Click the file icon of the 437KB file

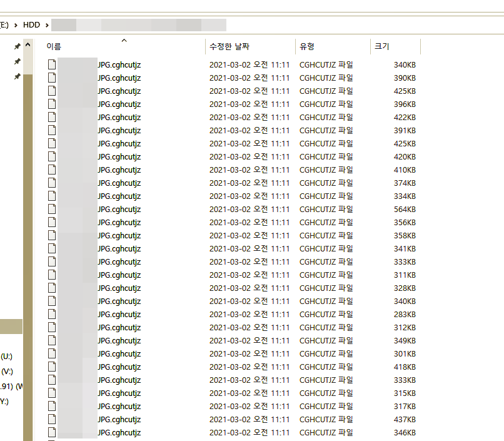(52, 420)
